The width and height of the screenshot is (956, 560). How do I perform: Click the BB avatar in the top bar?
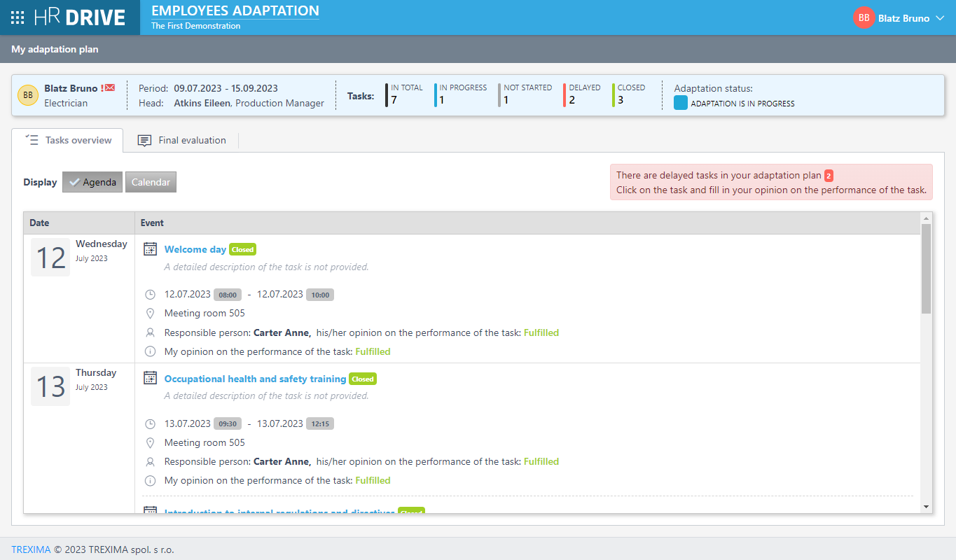coord(864,17)
